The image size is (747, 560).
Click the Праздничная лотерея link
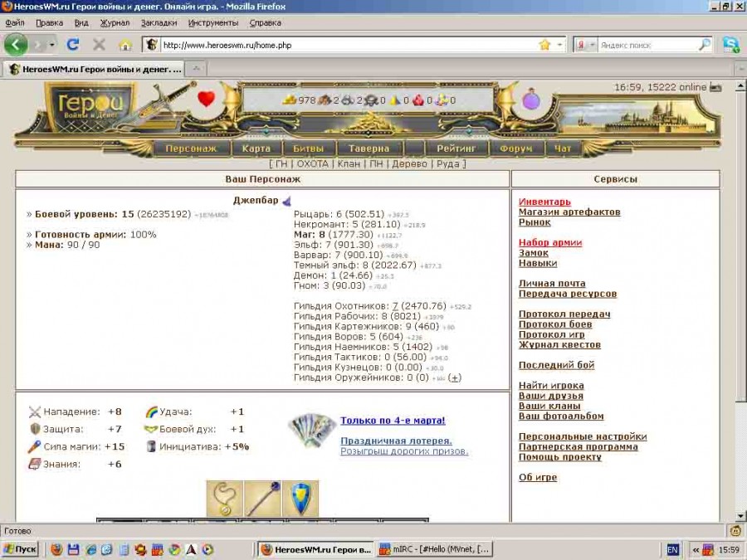[x=396, y=441]
